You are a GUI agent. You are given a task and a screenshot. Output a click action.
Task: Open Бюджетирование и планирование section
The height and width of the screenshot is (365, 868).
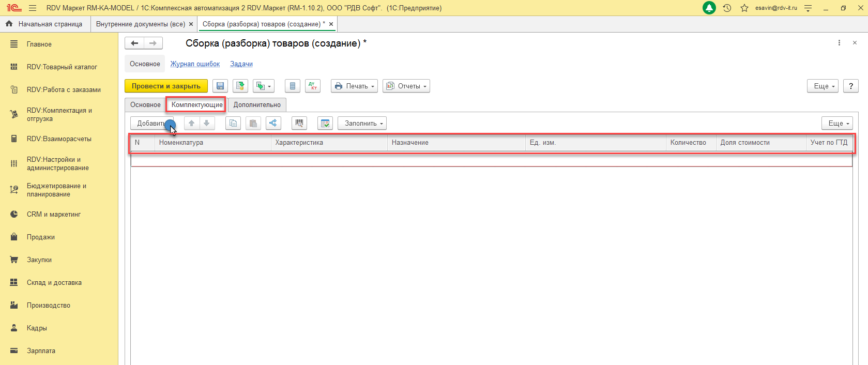pos(56,190)
